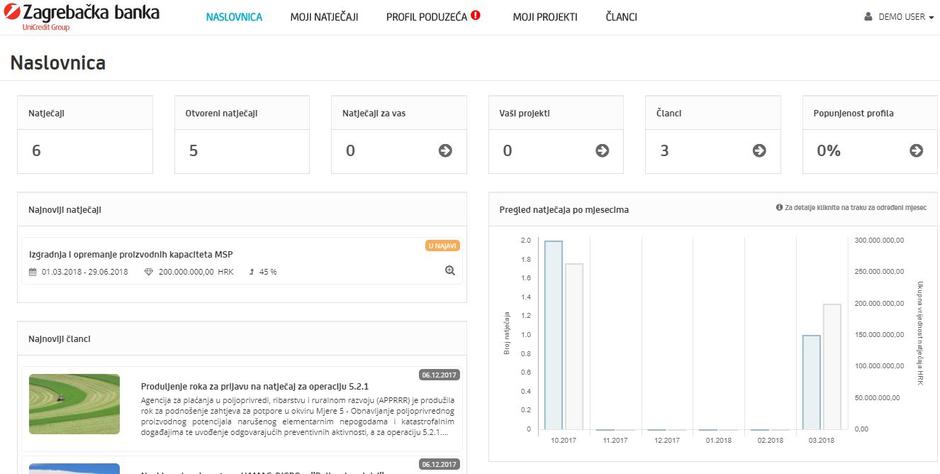The width and height of the screenshot is (940, 474).
Task: Click the tall blue bar for 10.2017
Action: 553,335
